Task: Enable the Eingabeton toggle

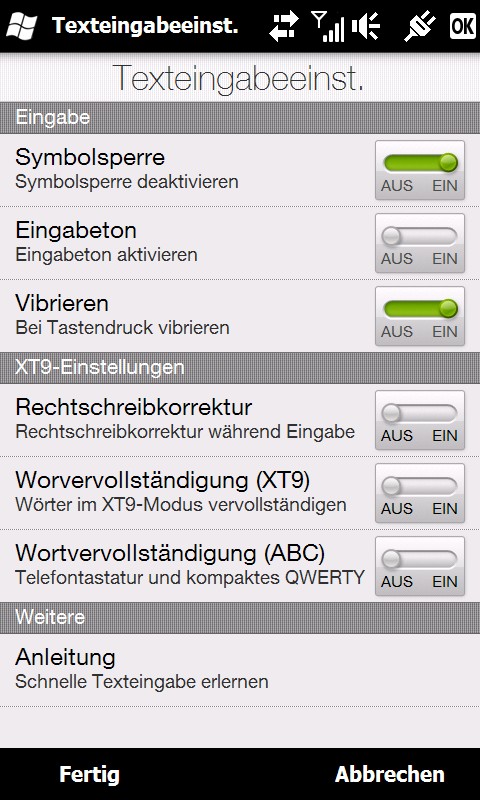Action: click(x=420, y=243)
